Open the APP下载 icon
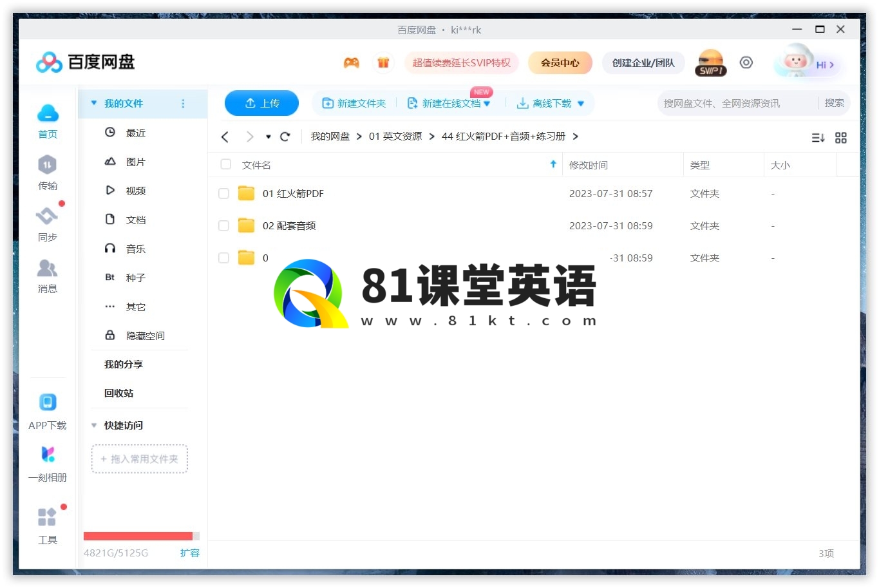879x588 pixels. (x=48, y=403)
